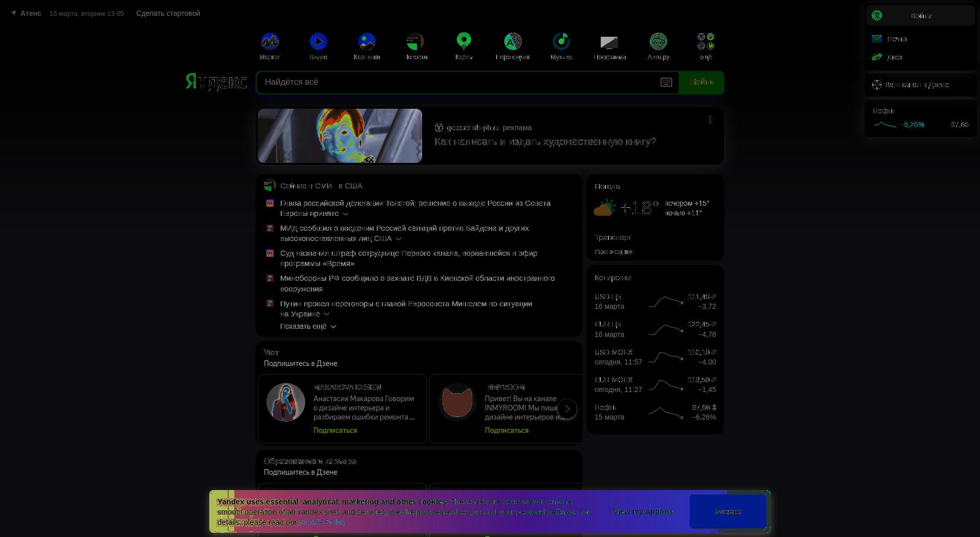This screenshot has height=537, width=980.
Task: Open the Музыка service icon
Action: pos(561,41)
